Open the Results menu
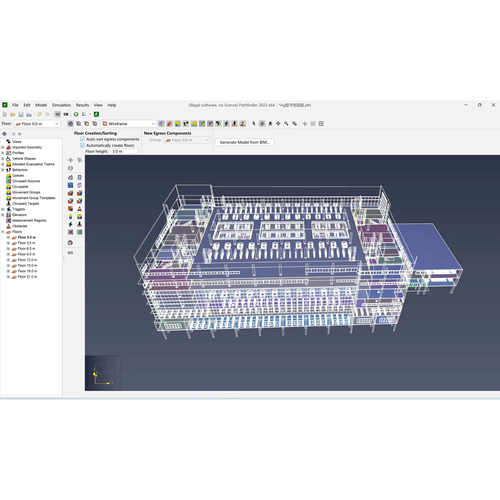 [82, 105]
